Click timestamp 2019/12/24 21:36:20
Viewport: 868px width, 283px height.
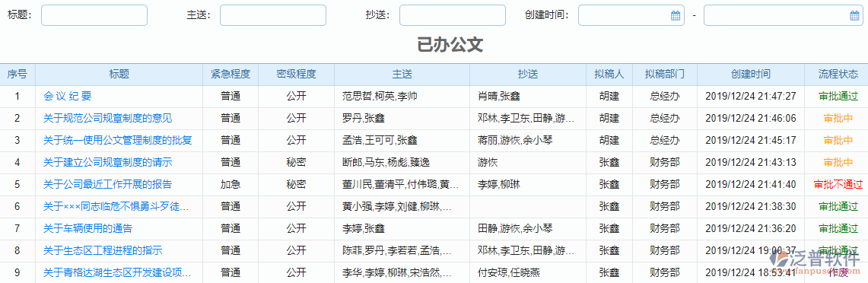click(751, 229)
